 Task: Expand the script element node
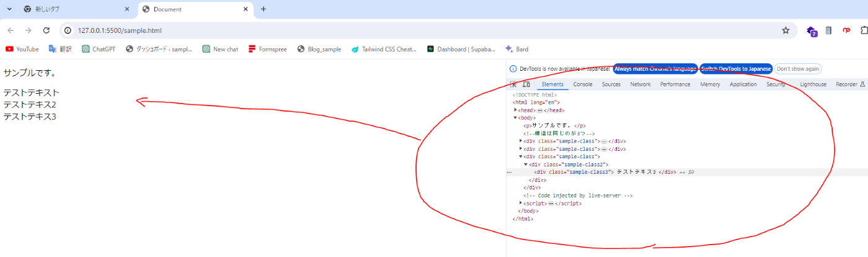click(x=521, y=203)
